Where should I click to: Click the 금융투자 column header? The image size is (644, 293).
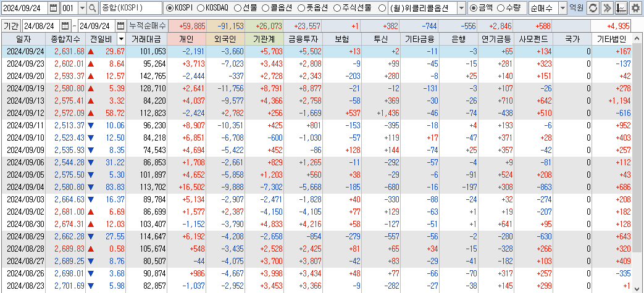303,39
